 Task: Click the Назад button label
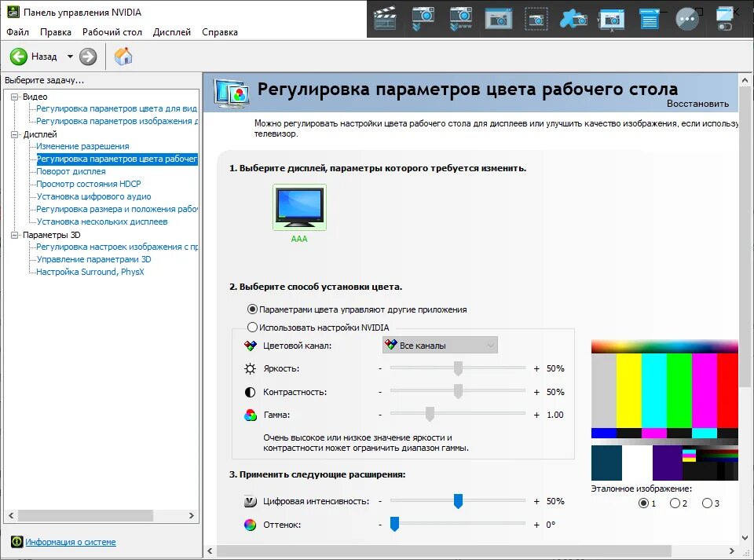coord(44,57)
